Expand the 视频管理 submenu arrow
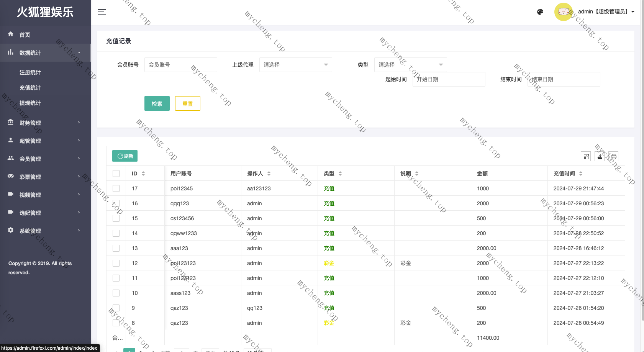This screenshot has height=352, width=644. click(x=79, y=195)
